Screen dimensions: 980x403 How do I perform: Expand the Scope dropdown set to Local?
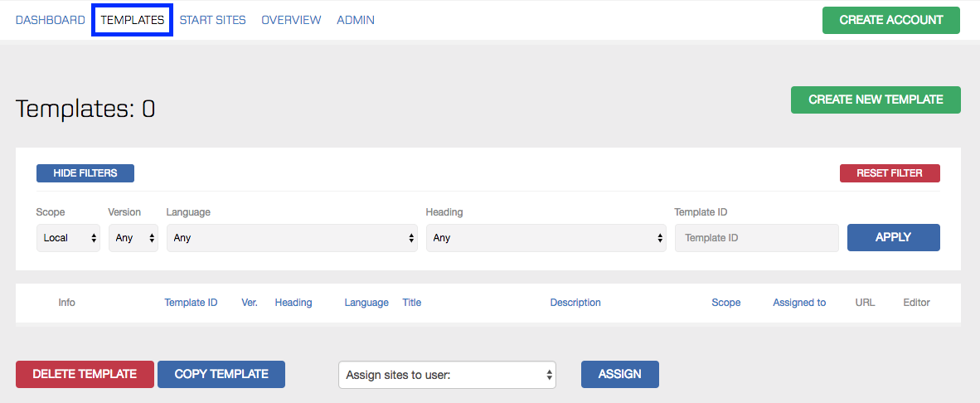(68, 238)
